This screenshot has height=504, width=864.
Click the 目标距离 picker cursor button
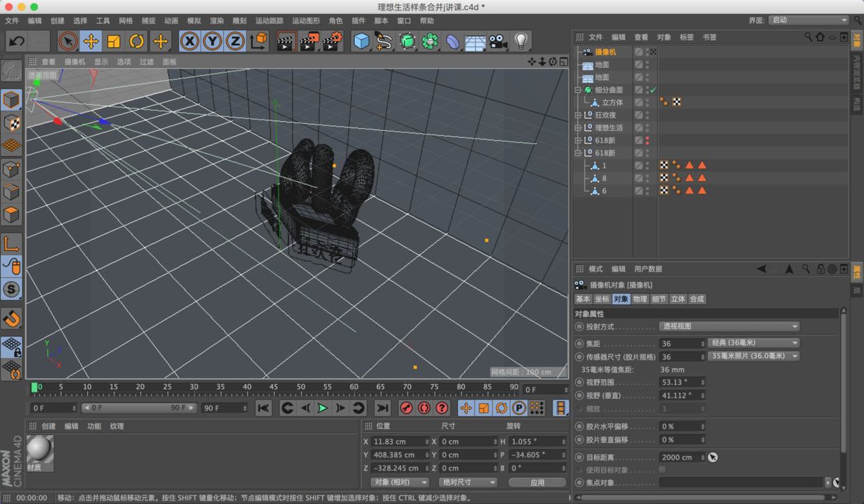point(713,457)
